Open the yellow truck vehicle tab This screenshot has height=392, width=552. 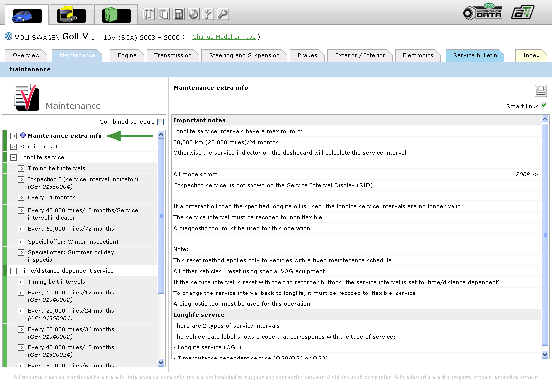pyautogui.click(x=71, y=15)
